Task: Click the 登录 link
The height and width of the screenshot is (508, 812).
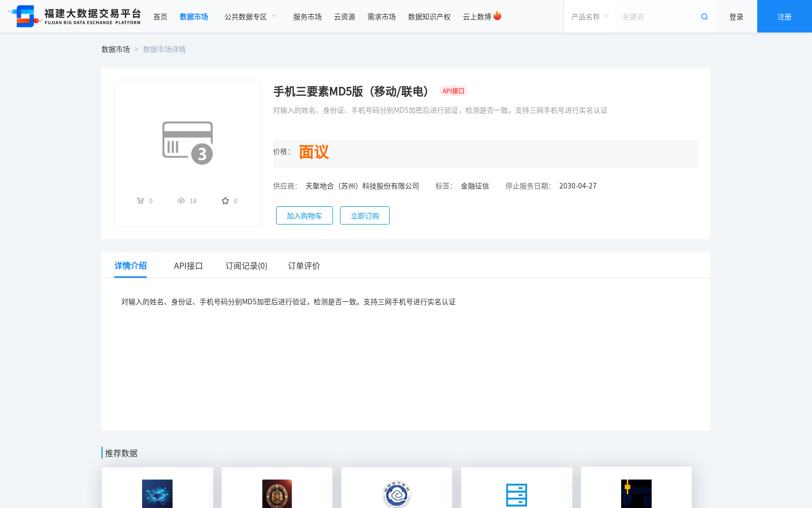Action: 736,17
